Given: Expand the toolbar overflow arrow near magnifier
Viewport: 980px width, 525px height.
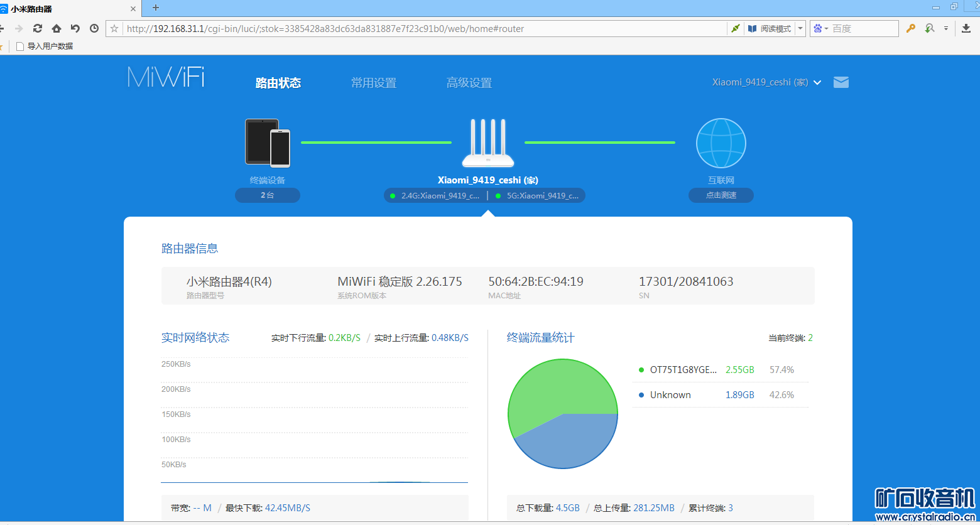Looking at the screenshot, I should pos(945,28).
